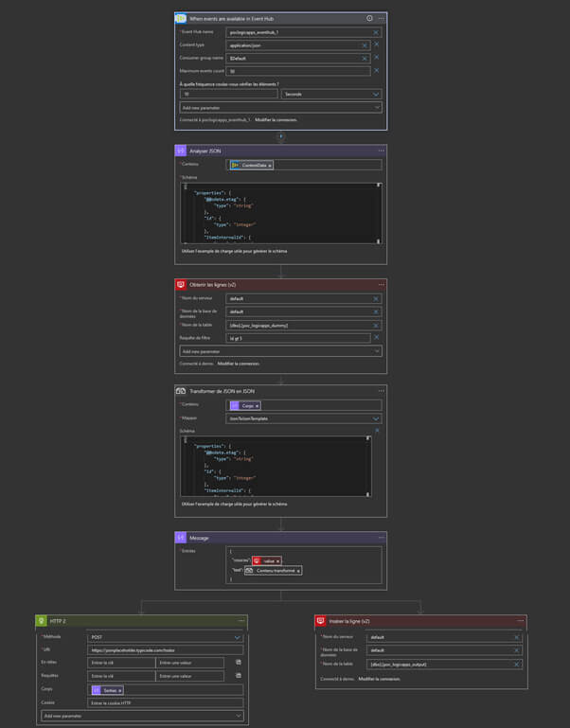570x728 pixels.
Task: Click Modifier la connexion in Insérer la ligne
Action: click(379, 679)
